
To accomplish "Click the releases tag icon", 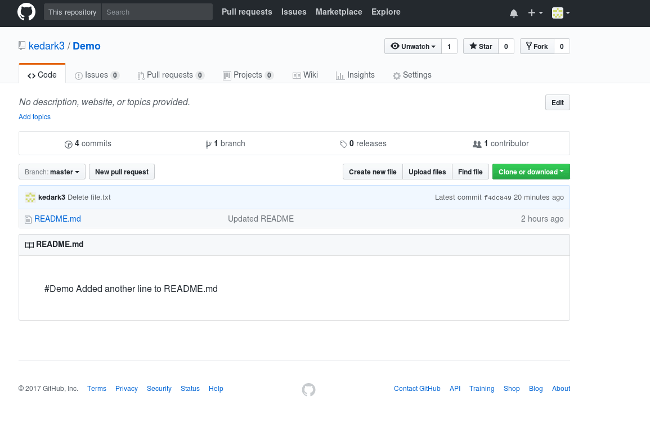I will coord(343,144).
